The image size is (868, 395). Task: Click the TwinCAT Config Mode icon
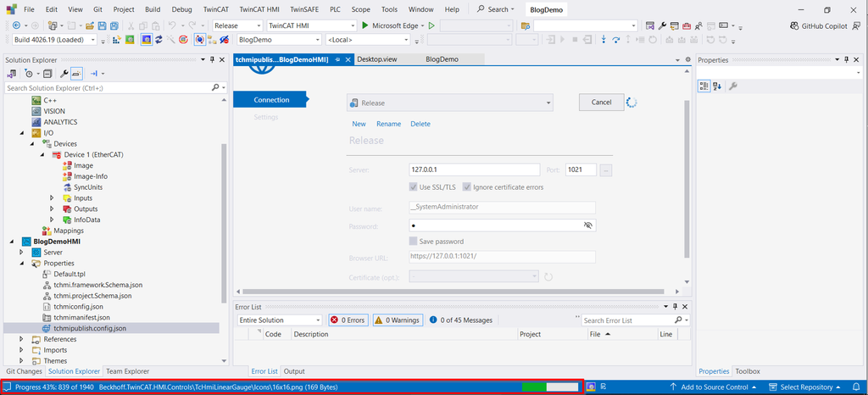147,40
